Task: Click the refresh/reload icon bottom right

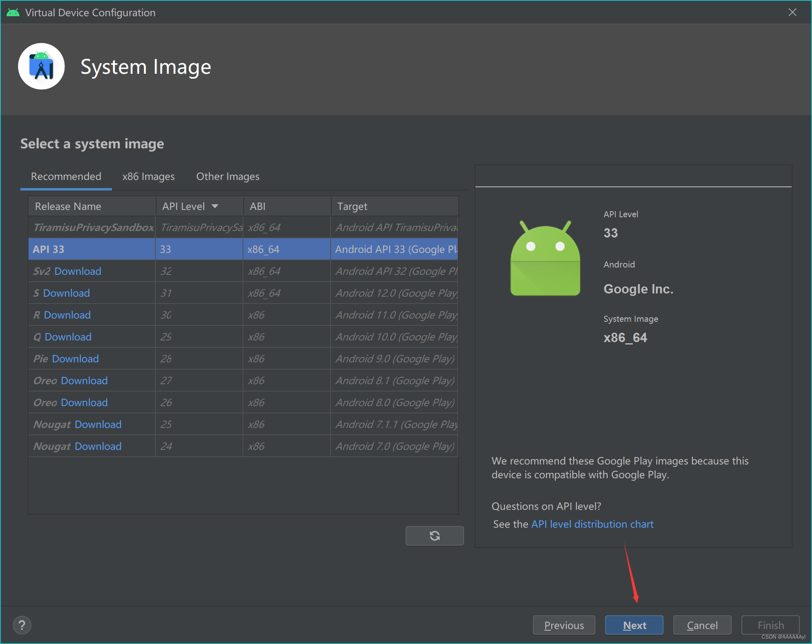Action: [434, 535]
